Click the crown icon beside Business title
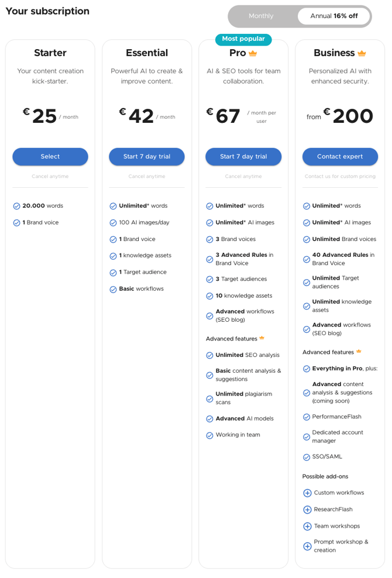Image resolution: width=392 pixels, height=578 pixels. pos(362,53)
